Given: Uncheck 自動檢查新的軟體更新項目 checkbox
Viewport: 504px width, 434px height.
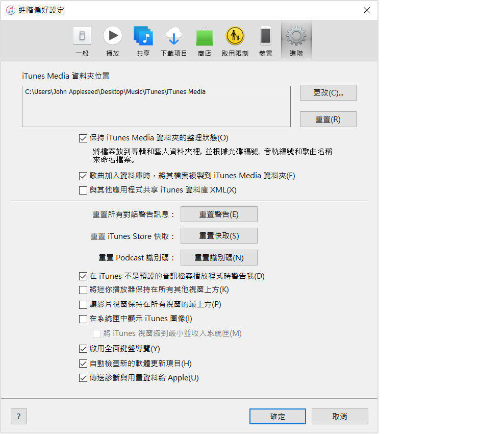Looking at the screenshot, I should pos(83,364).
